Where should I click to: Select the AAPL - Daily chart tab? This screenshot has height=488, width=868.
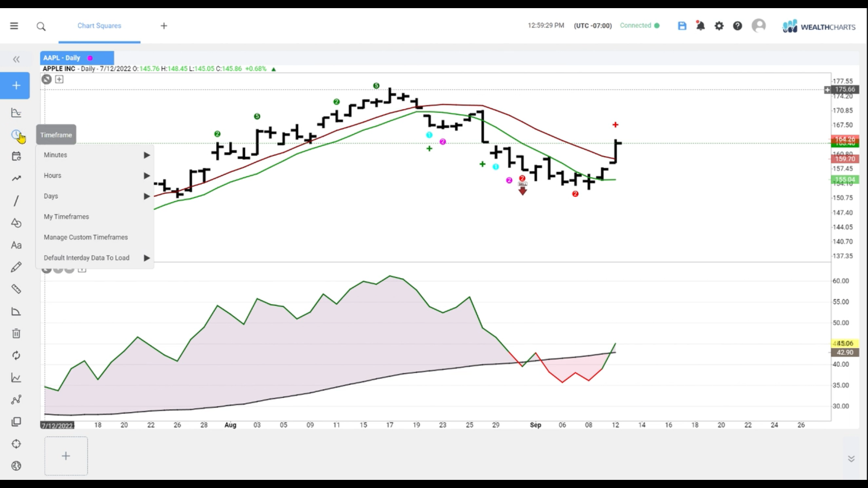click(77, 58)
